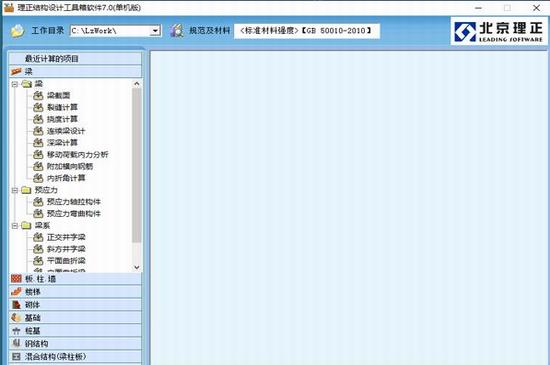Collapse the 梁 tree folder
This screenshot has height=365, width=550.
pyautogui.click(x=15, y=84)
